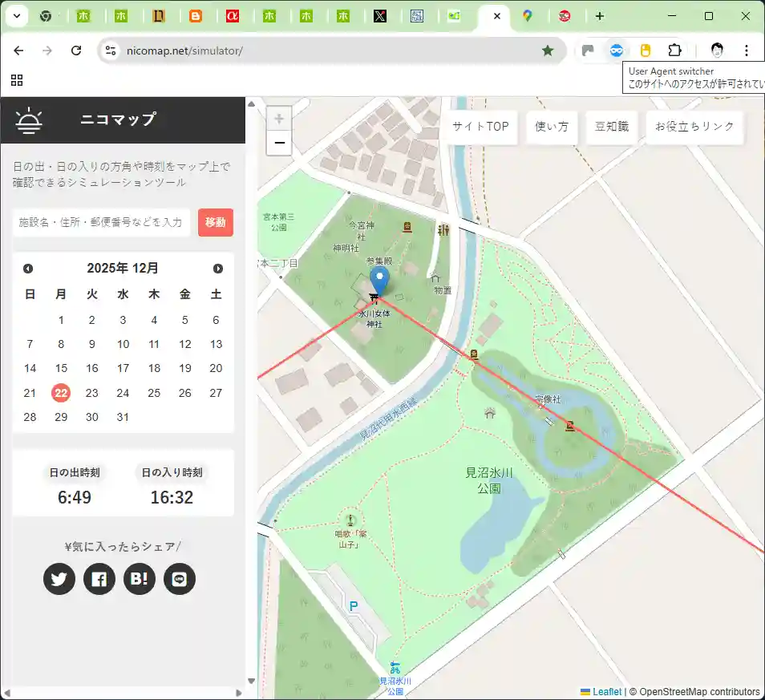The height and width of the screenshot is (700, 765).
Task: Go to previous month in calendar
Action: (x=28, y=269)
